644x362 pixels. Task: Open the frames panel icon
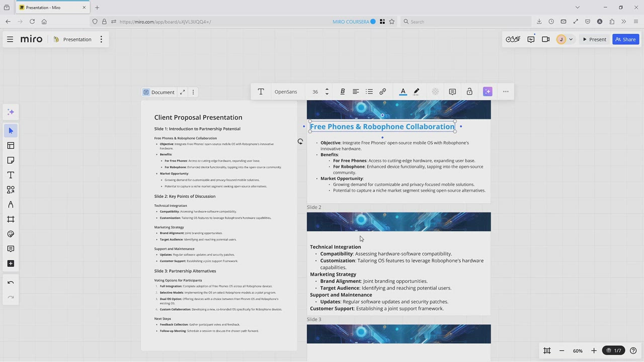click(547, 350)
